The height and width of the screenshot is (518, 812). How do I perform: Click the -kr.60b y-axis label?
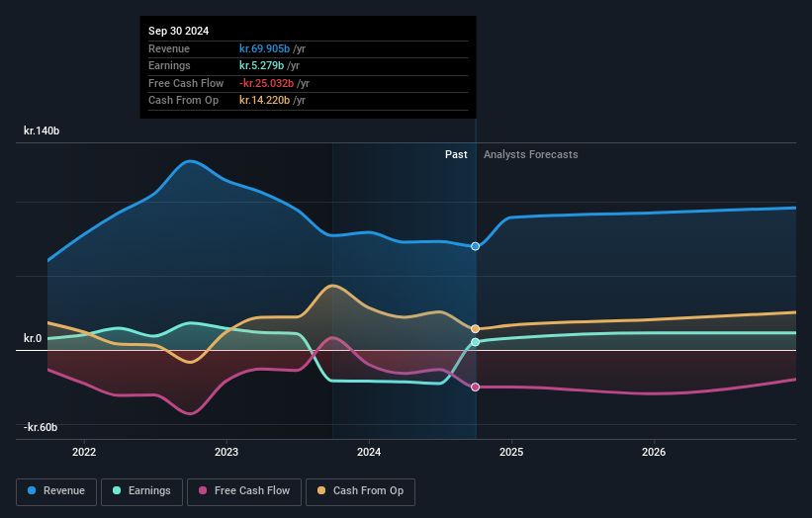tap(41, 427)
